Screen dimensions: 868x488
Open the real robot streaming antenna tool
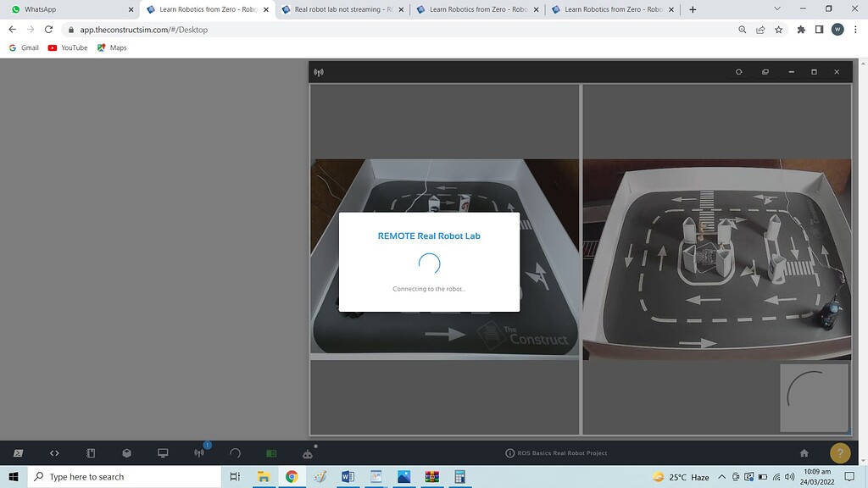click(x=199, y=453)
